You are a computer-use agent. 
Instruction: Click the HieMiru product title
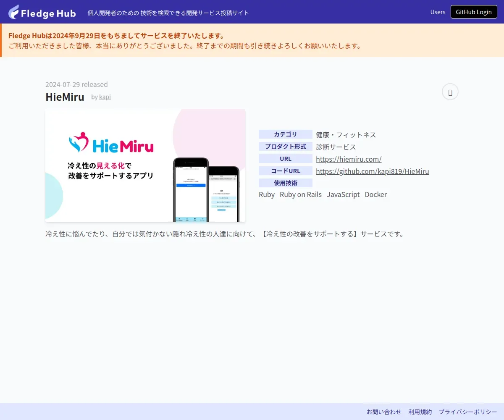[x=65, y=97]
